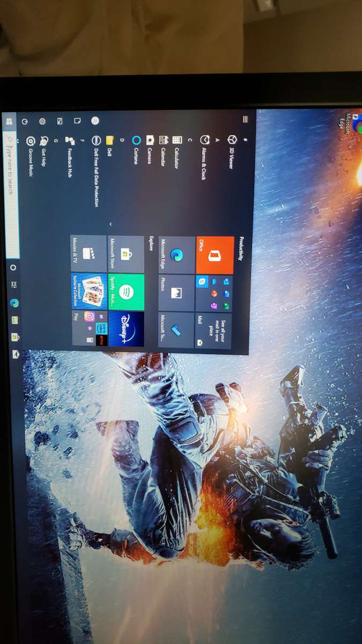The width and height of the screenshot is (362, 644).
Task: Open Dell Free Fall Data Protection
Action: pyautogui.click(x=96, y=171)
